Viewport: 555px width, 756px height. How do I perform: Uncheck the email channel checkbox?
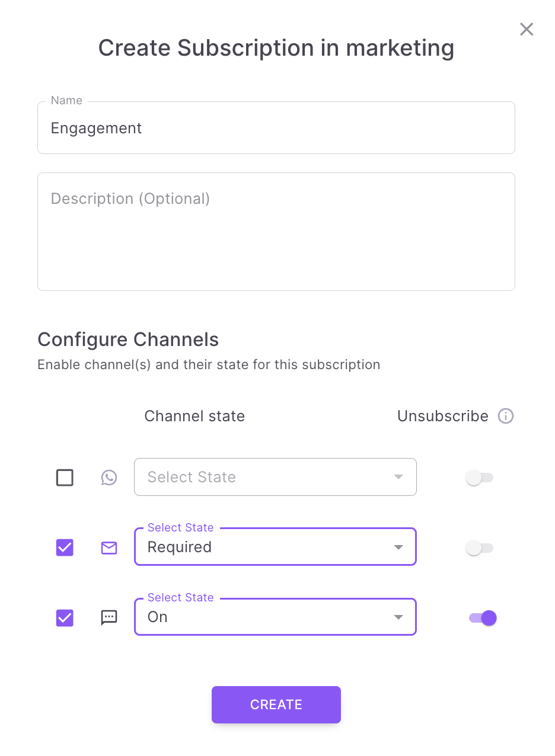coord(65,547)
